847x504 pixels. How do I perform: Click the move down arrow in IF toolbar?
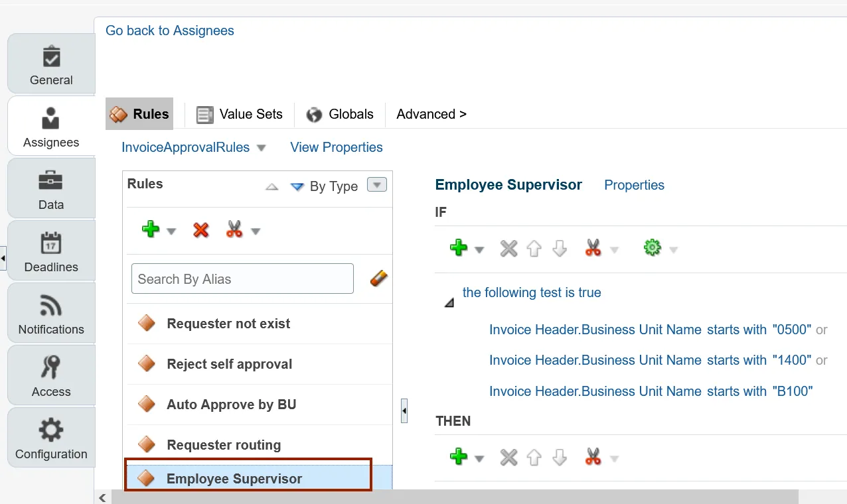point(560,249)
